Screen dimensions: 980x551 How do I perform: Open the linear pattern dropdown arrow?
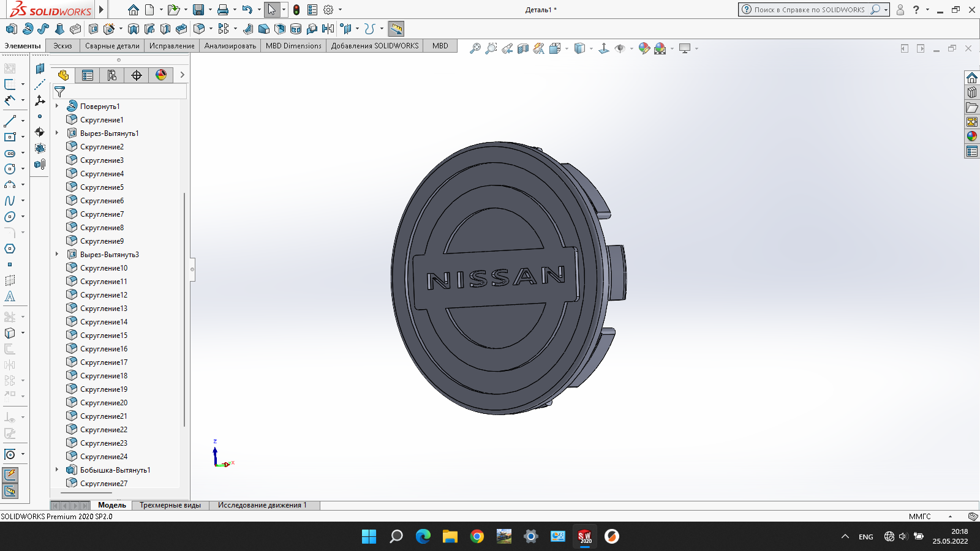(x=235, y=29)
